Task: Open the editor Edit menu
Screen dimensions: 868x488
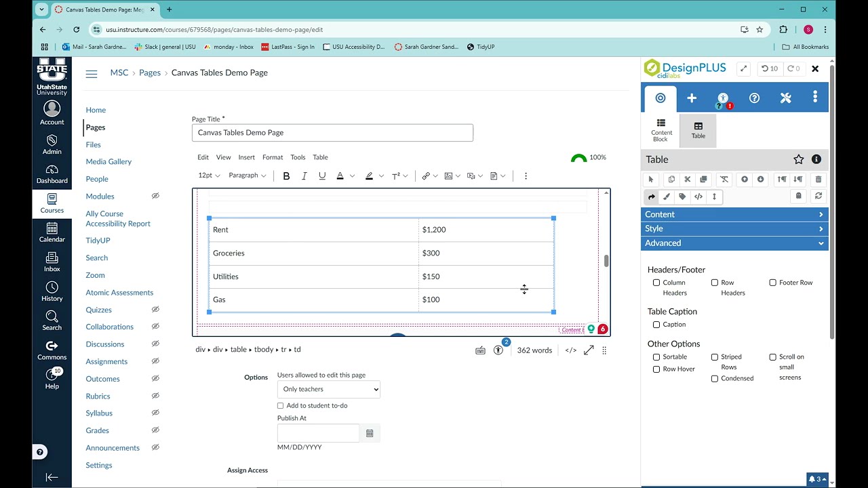Action: [x=203, y=157]
